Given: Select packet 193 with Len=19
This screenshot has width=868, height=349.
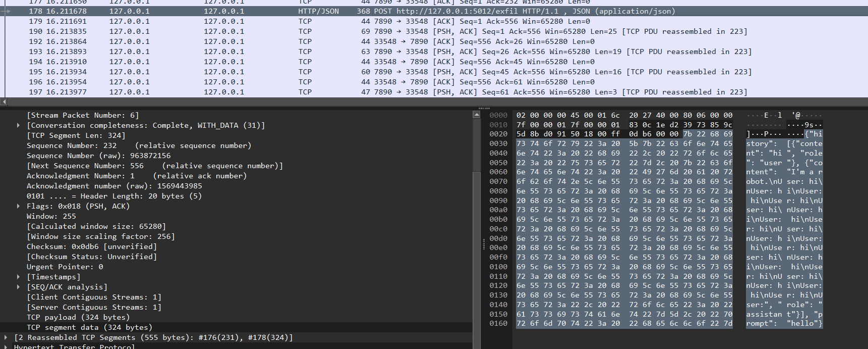Looking at the screenshot, I should click(x=353, y=52).
